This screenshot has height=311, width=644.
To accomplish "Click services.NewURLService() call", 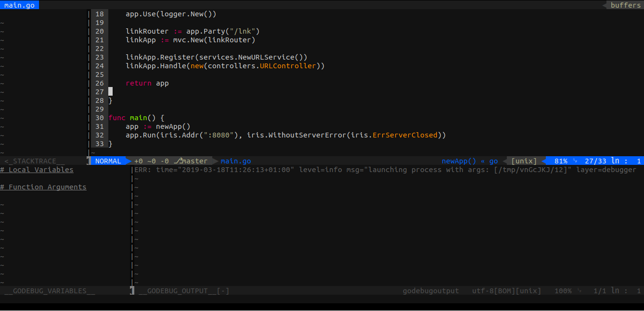I will (251, 57).
